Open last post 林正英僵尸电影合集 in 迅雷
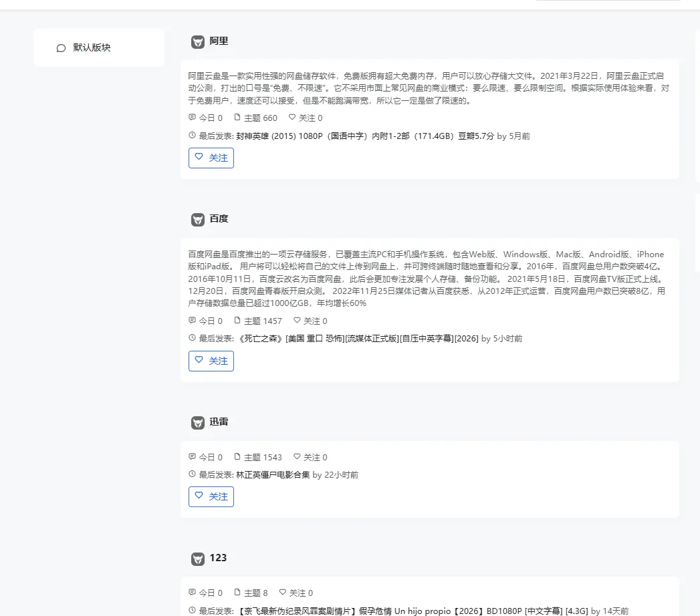700x616 pixels. (x=273, y=474)
